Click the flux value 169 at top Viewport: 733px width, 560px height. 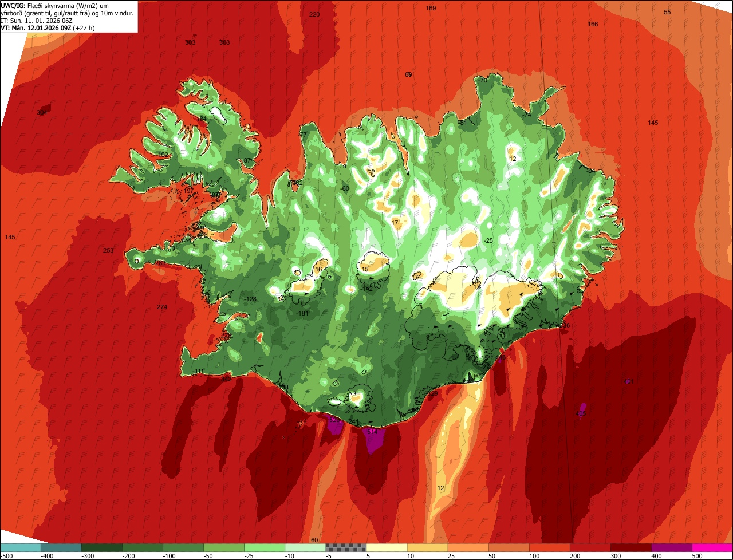click(431, 8)
